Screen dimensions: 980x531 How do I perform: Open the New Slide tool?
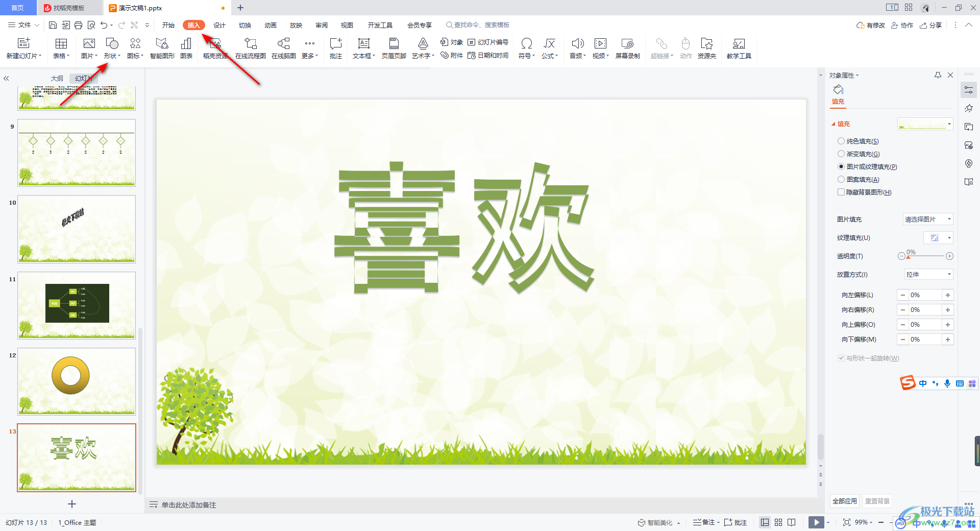[x=23, y=49]
